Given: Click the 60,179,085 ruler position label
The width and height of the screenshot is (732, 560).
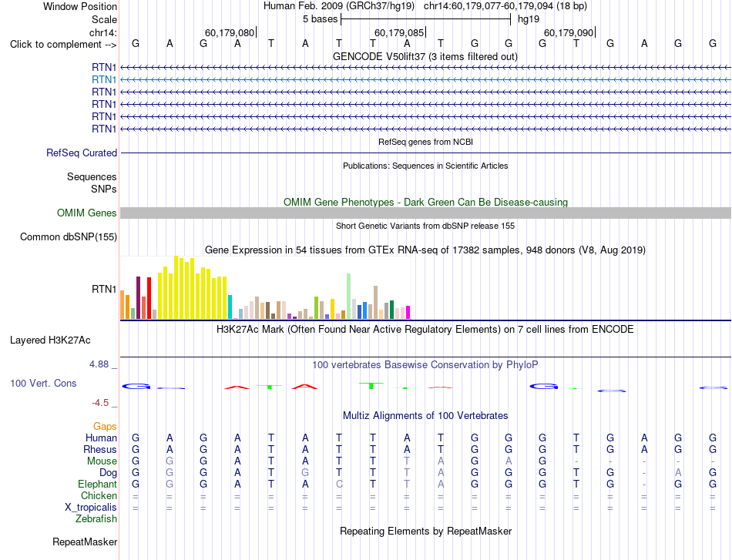Looking at the screenshot, I should click(x=399, y=32).
